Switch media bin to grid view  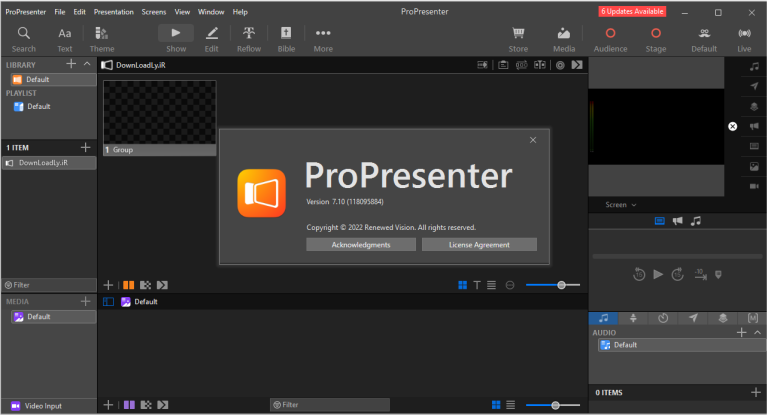point(496,405)
